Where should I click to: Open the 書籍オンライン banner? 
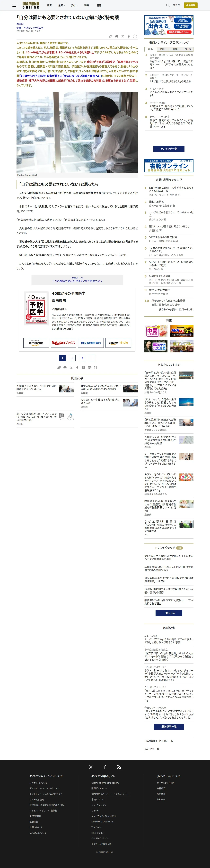169,165
